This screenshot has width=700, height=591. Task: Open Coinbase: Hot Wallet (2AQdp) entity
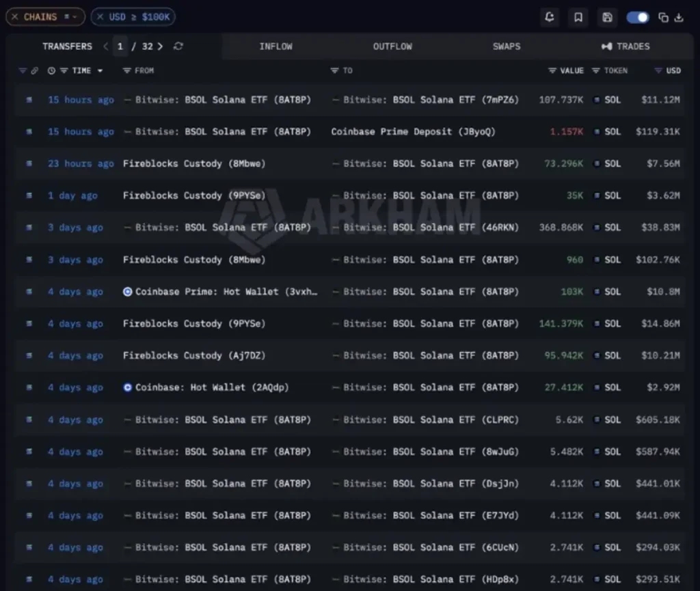click(x=212, y=387)
